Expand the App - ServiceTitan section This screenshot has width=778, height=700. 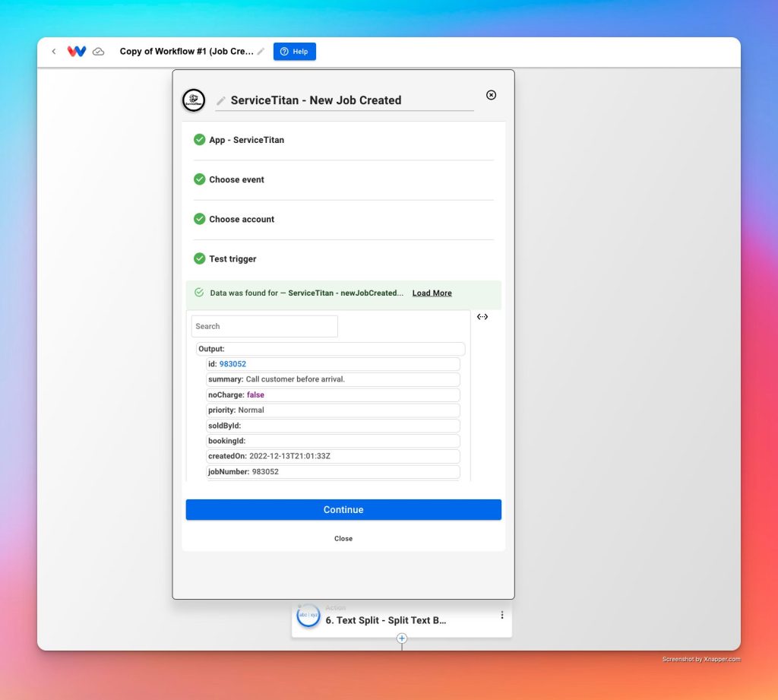pyautogui.click(x=343, y=140)
